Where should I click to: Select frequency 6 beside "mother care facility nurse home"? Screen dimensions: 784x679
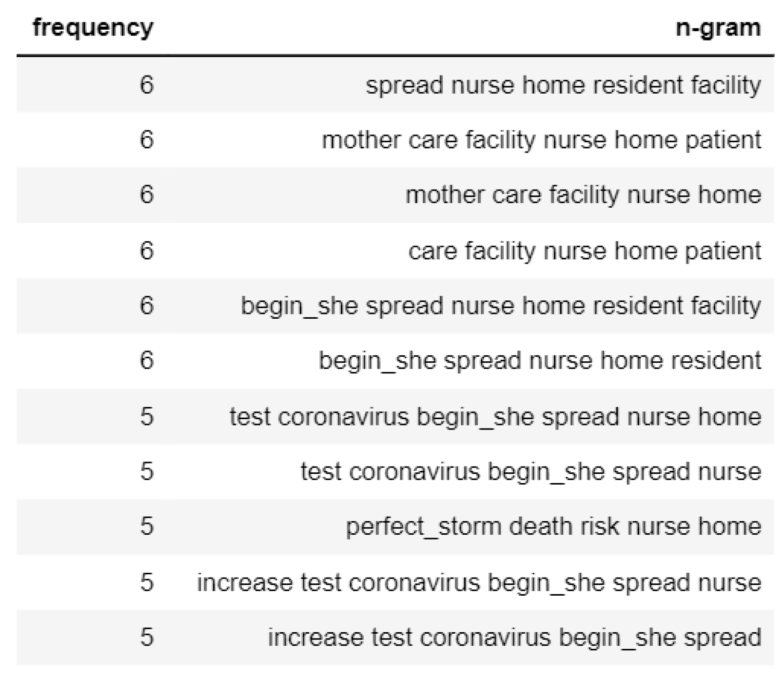click(x=147, y=195)
